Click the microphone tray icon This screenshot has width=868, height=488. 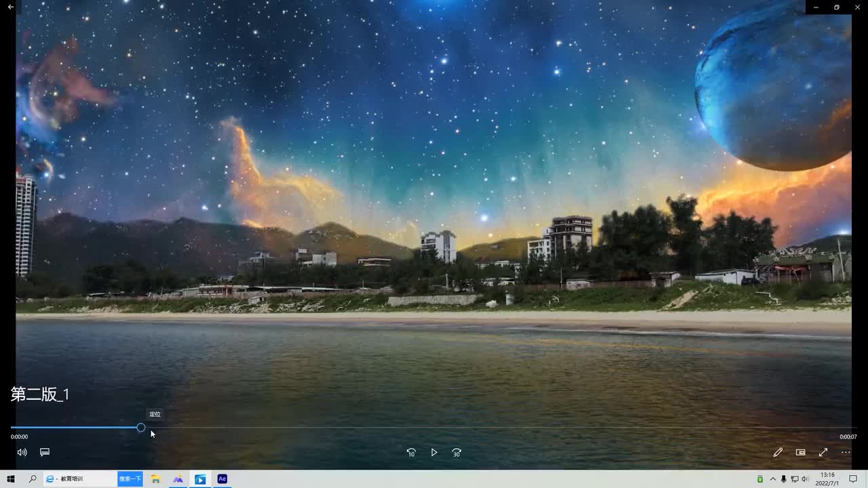784,479
